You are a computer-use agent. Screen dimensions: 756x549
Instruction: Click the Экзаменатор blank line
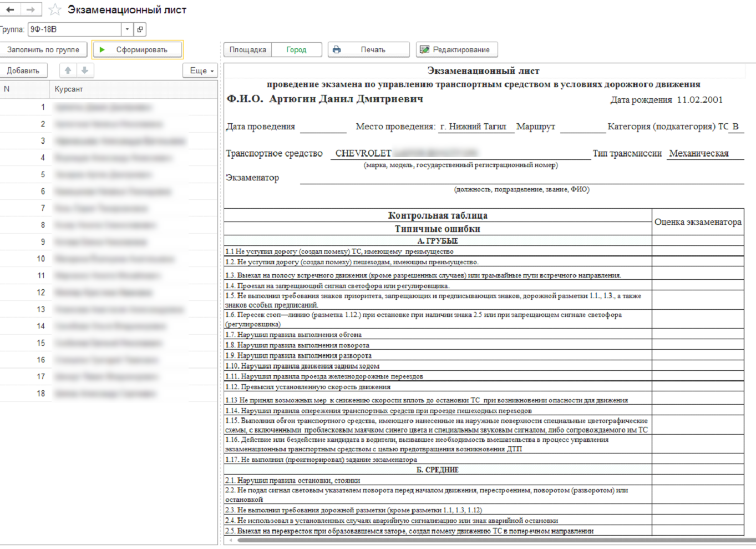coord(522,178)
